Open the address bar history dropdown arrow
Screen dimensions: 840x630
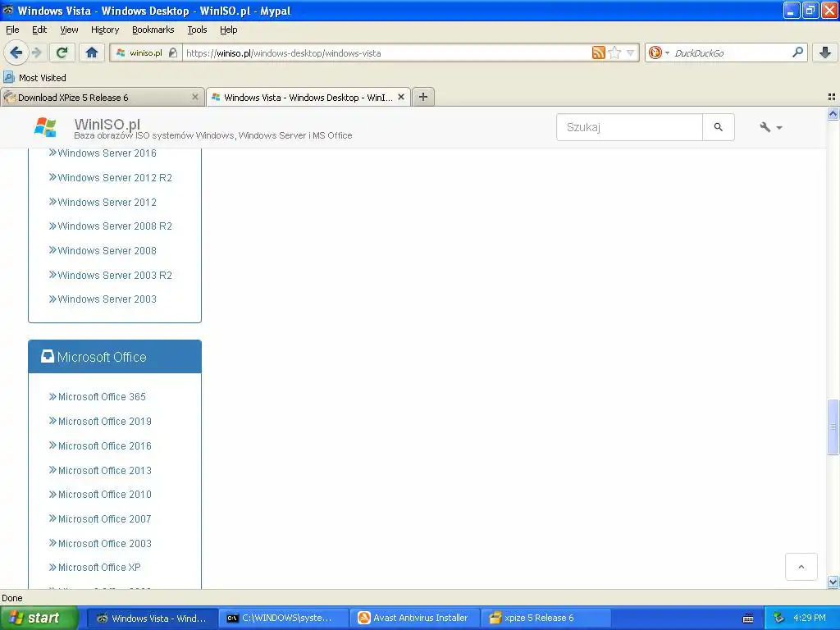pyautogui.click(x=631, y=52)
